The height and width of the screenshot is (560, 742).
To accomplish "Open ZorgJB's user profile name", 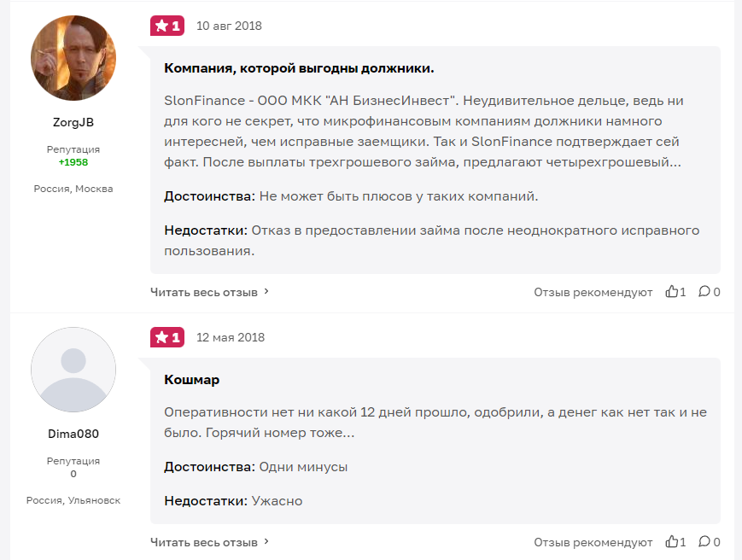I will pyautogui.click(x=73, y=122).
